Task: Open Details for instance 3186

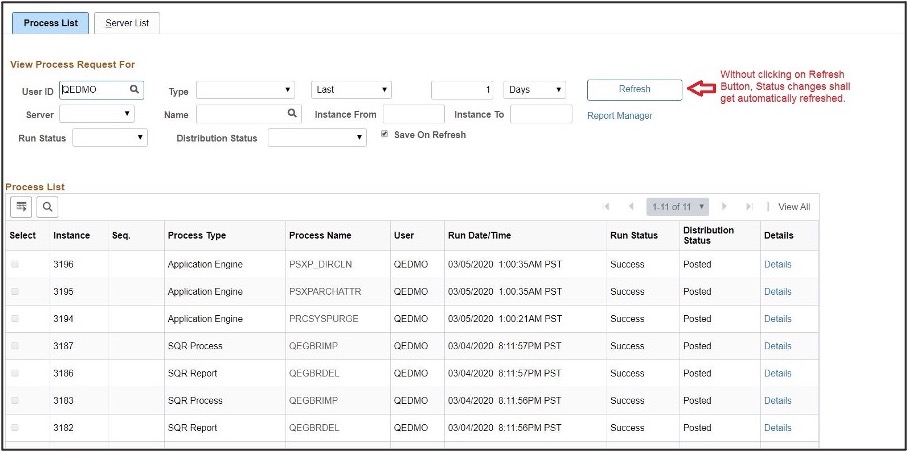Action: (x=778, y=373)
